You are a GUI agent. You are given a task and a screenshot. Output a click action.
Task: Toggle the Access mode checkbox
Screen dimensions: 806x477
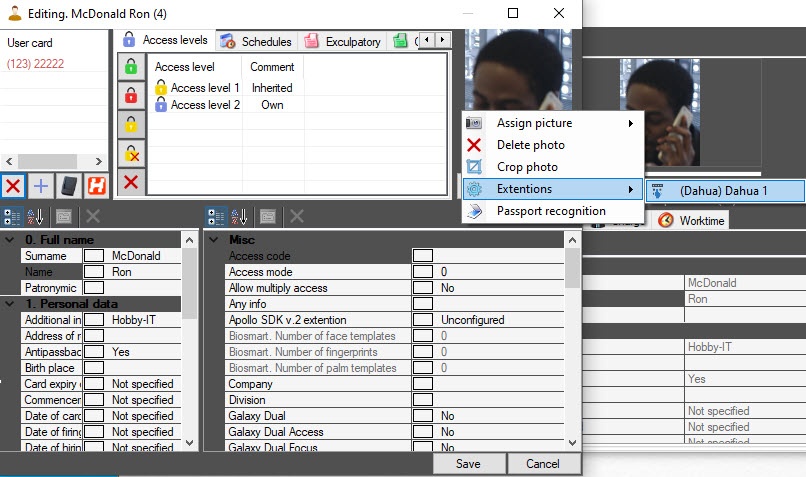[x=423, y=272]
